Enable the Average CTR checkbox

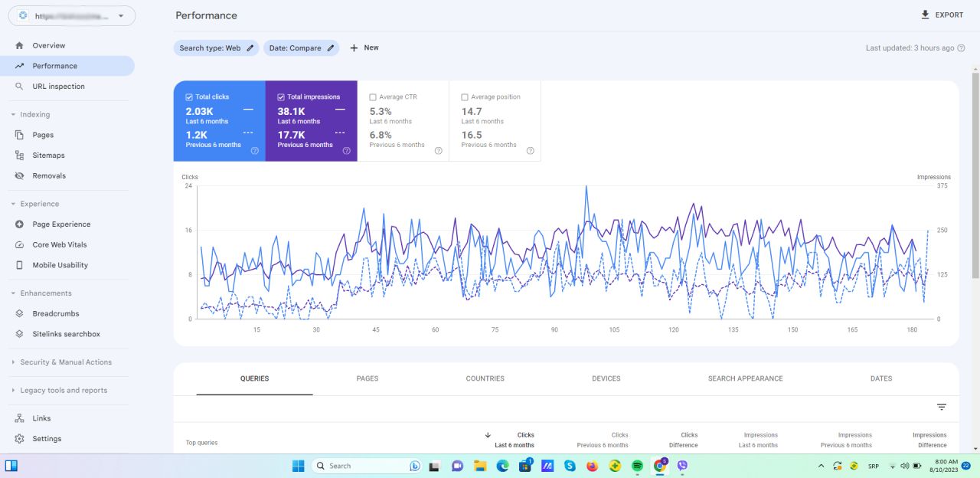373,97
